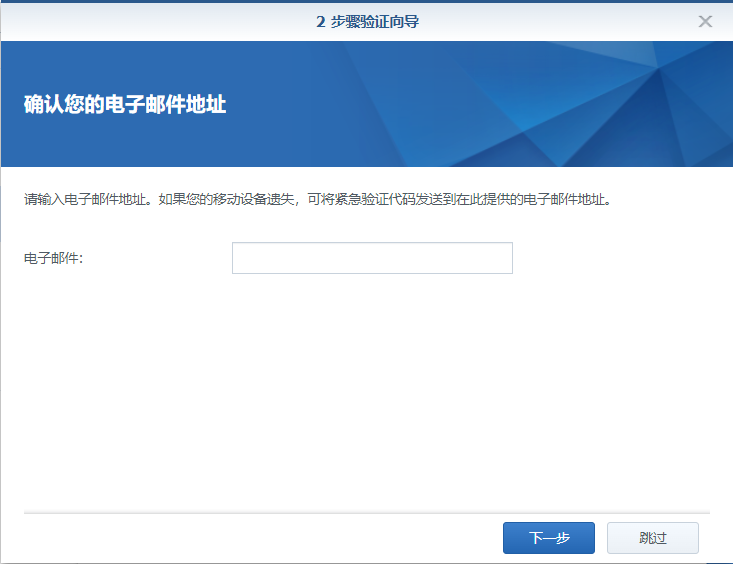Skip the email confirmation step
Viewport: 733px width, 564px height.
pos(652,538)
